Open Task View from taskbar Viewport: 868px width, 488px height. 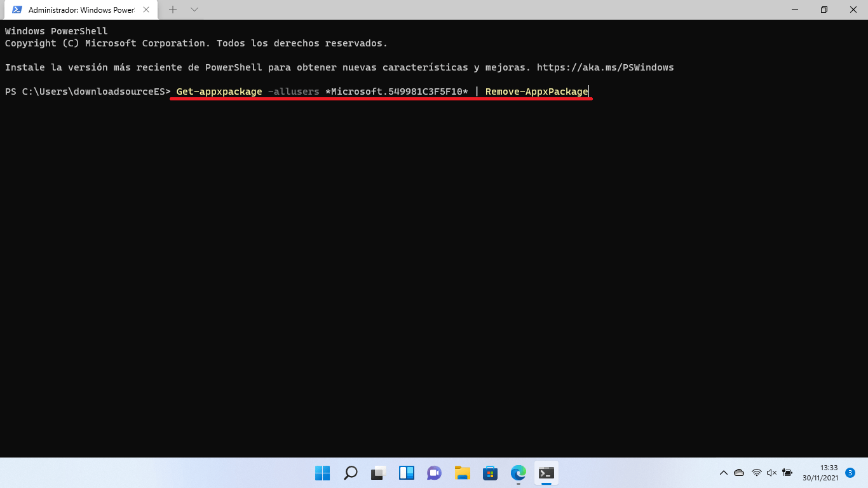[x=379, y=473]
